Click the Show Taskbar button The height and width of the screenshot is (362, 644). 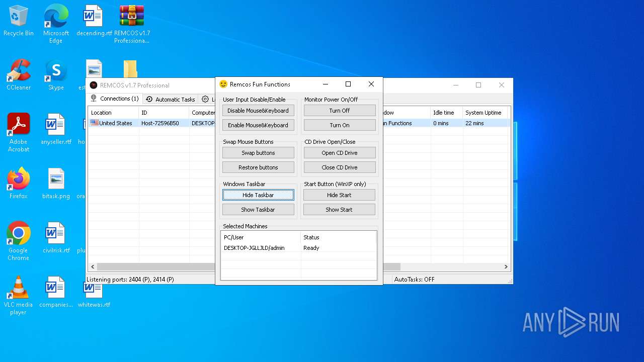click(x=258, y=210)
